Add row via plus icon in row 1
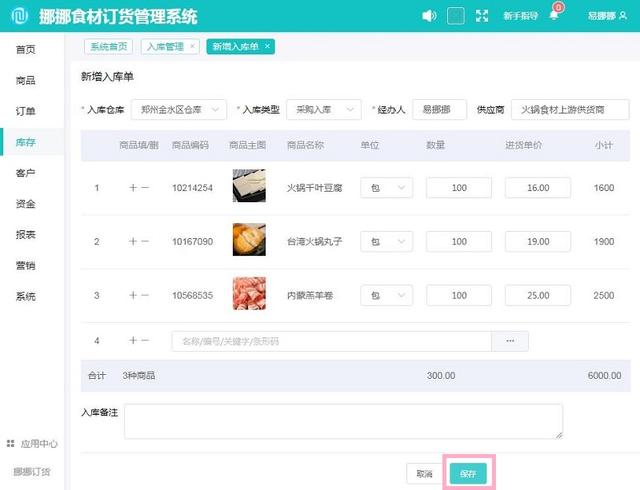The height and width of the screenshot is (490, 640). tap(133, 188)
